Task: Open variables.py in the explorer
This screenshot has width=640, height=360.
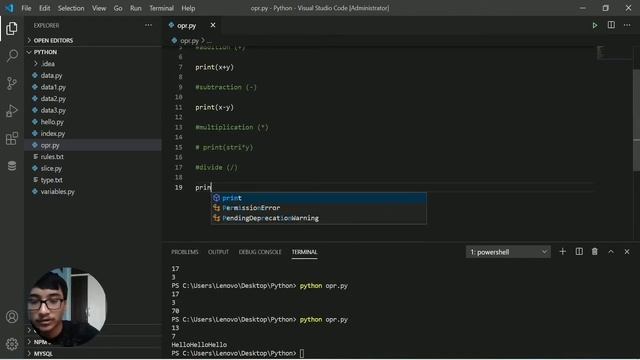Action: pos(58,191)
